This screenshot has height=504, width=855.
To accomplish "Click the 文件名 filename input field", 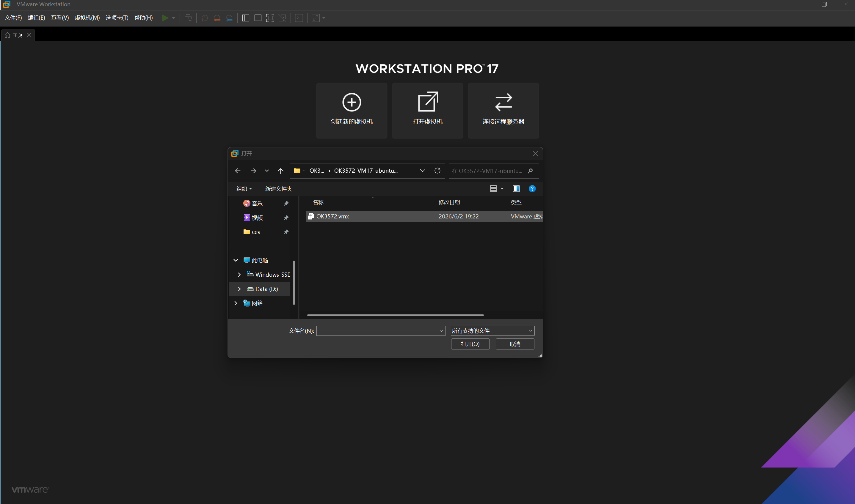I will coord(381,331).
